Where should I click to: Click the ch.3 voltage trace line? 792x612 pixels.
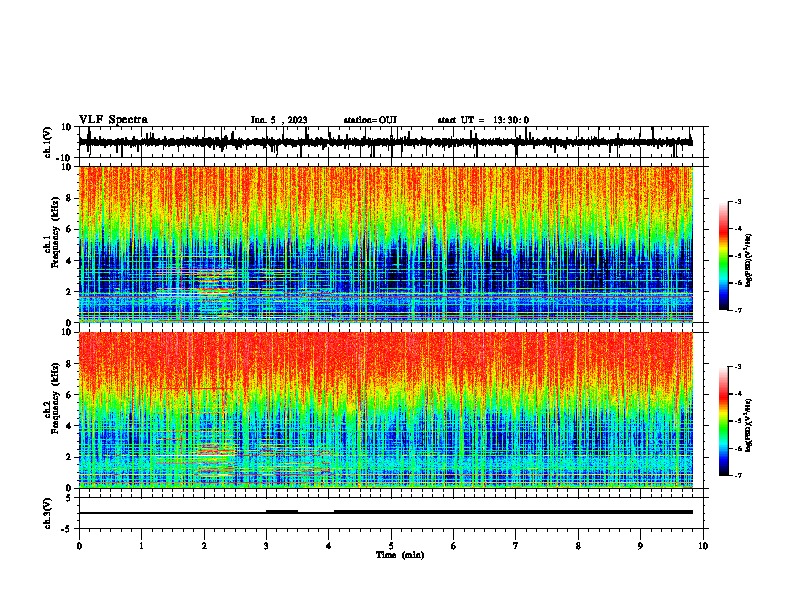pyautogui.click(x=386, y=512)
